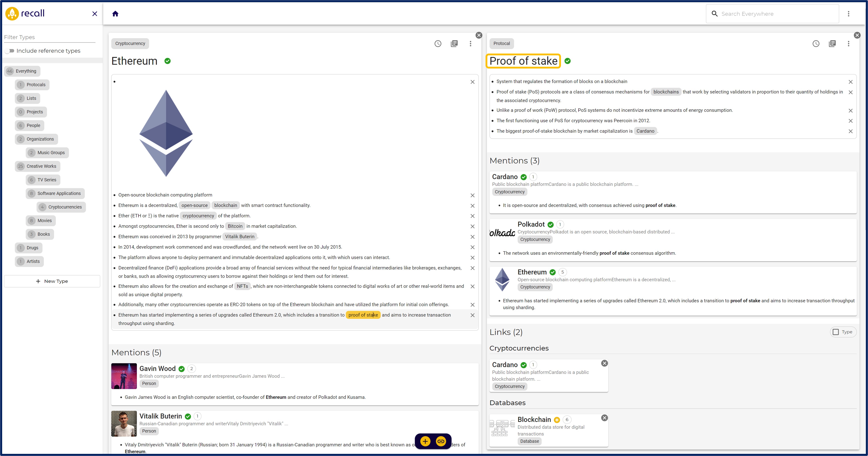
Task: Click the highlighted proof of stake link
Action: [x=363, y=315]
